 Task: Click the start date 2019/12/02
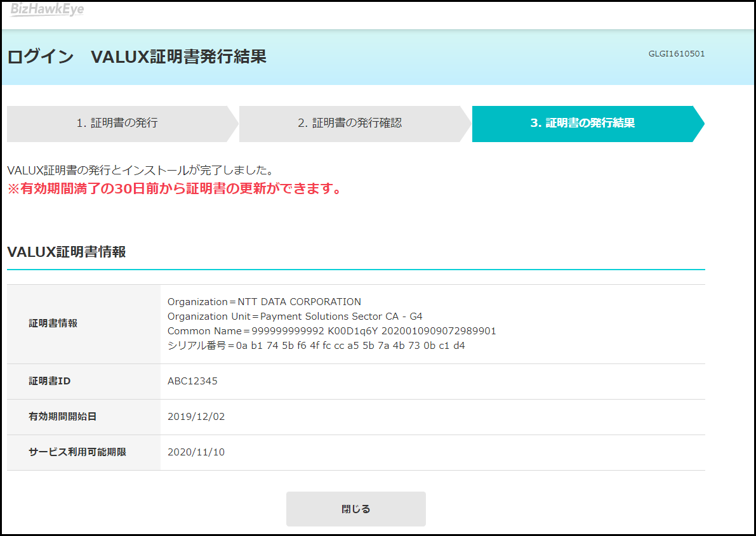coord(196,417)
